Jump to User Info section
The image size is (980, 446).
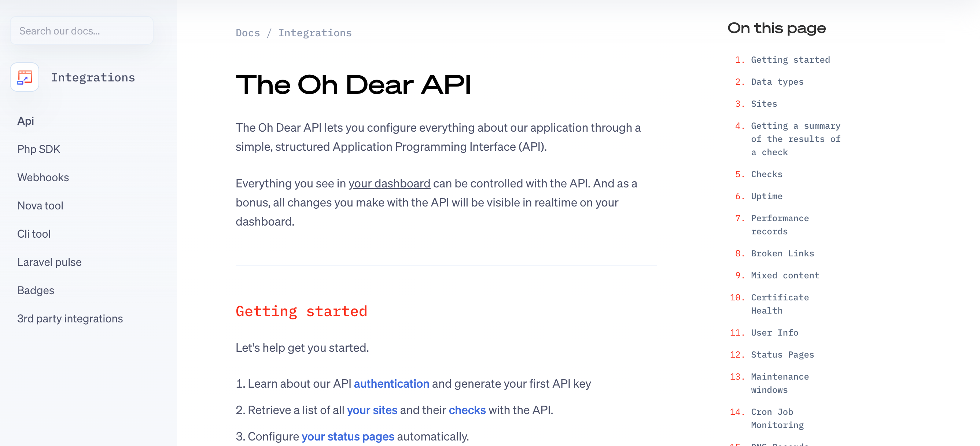click(x=774, y=333)
